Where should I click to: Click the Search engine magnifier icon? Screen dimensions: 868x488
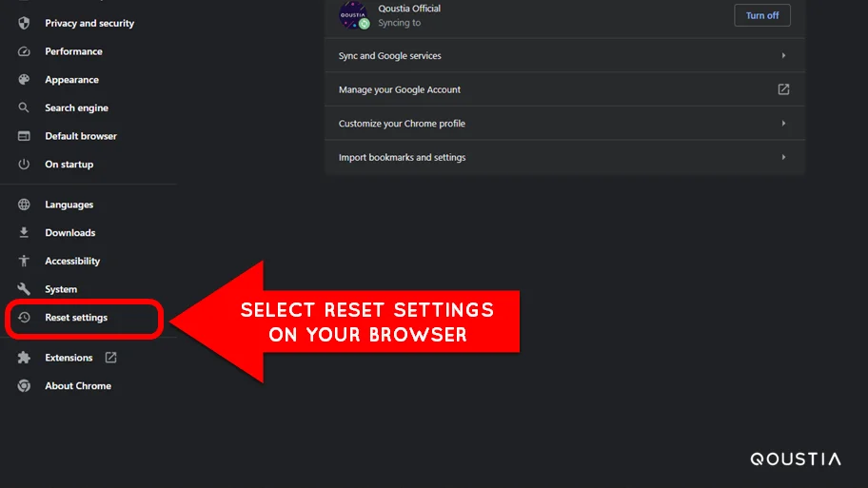click(24, 107)
